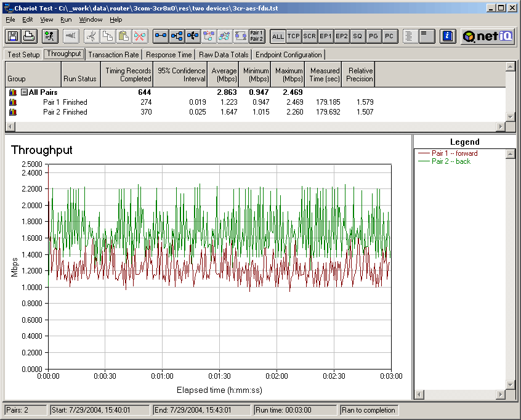Click the scissors Cut toolbar icon

pos(92,36)
